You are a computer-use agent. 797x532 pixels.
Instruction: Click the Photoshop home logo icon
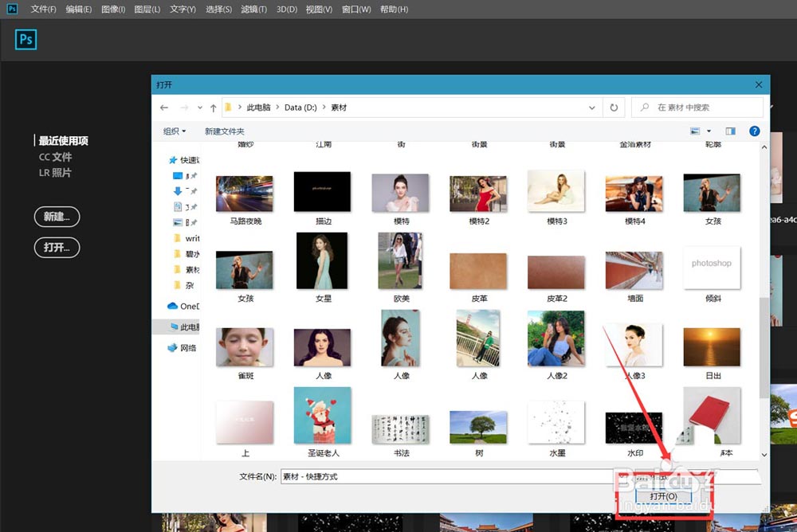[x=26, y=40]
